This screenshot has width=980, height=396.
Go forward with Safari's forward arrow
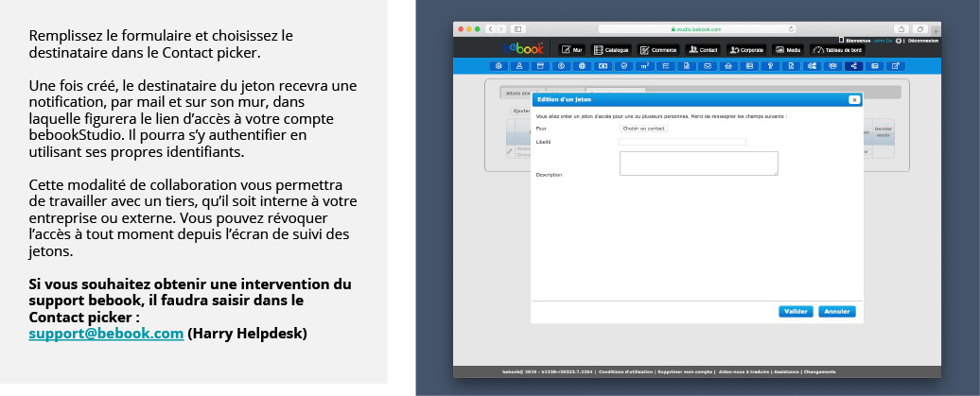(x=500, y=29)
